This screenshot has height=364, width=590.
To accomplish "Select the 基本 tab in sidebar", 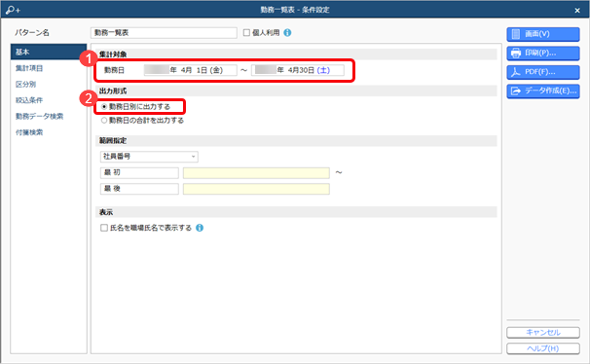I will (x=49, y=52).
